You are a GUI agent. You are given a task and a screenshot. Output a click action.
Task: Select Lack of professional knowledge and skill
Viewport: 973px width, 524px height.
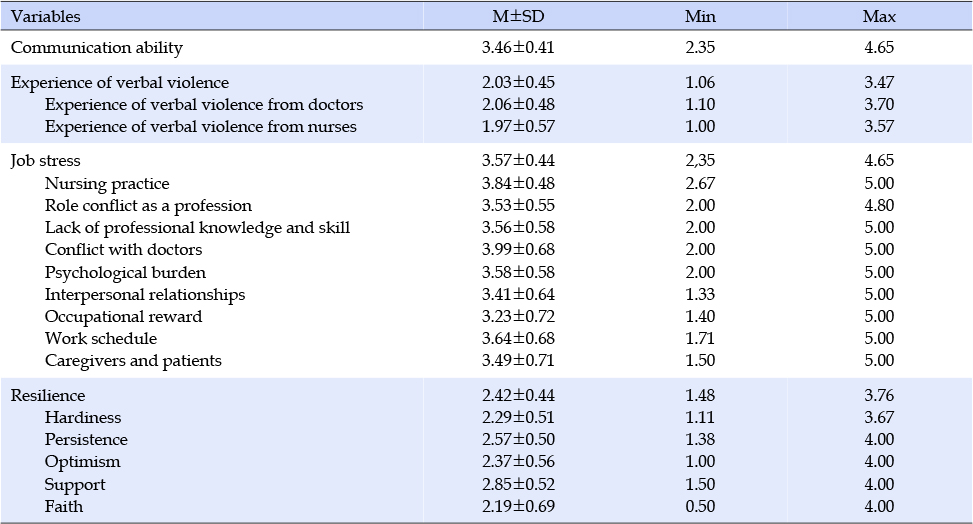(197, 228)
